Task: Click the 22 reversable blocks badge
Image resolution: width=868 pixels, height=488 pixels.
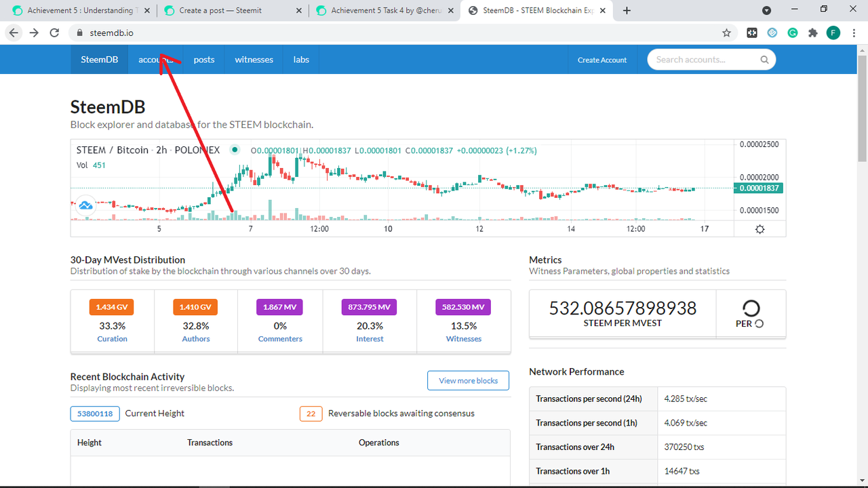Action: point(311,413)
